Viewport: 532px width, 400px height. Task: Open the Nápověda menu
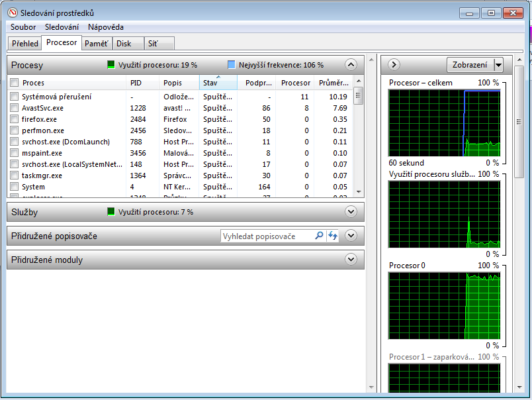(x=105, y=27)
